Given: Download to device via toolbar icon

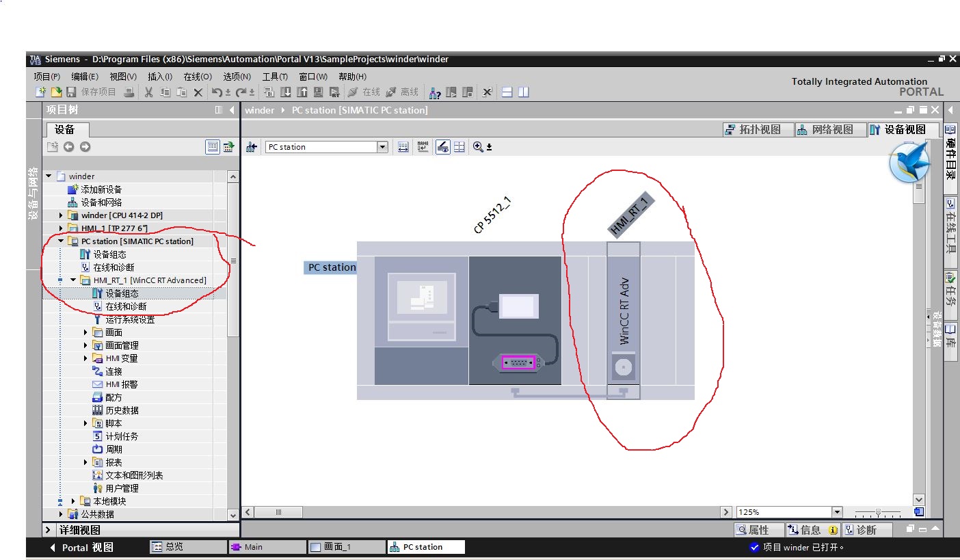Looking at the screenshot, I should point(285,92).
